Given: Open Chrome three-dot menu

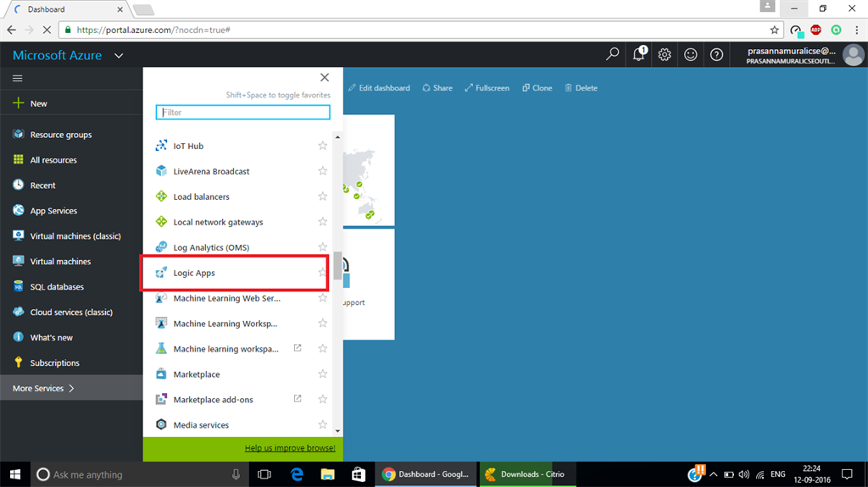Looking at the screenshot, I should coord(857,30).
